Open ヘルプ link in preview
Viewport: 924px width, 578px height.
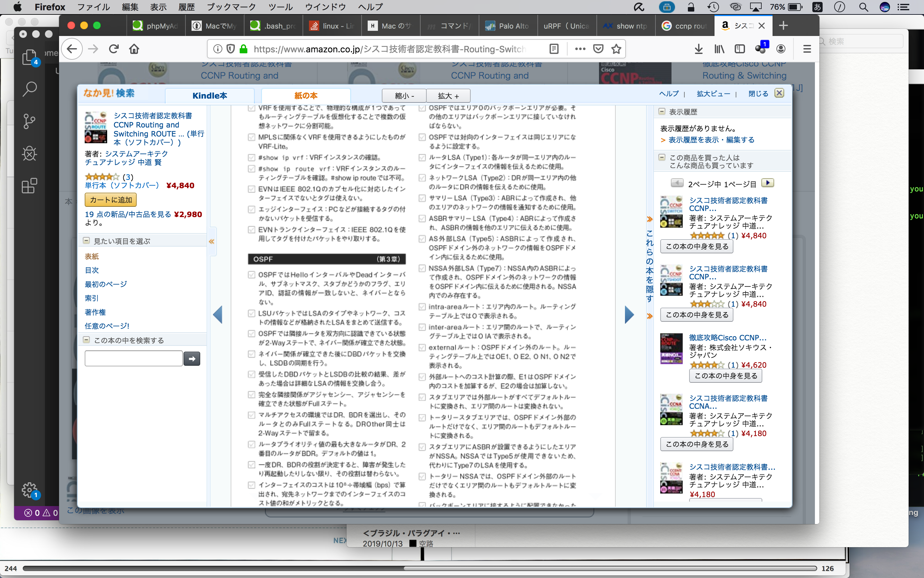[x=669, y=94]
